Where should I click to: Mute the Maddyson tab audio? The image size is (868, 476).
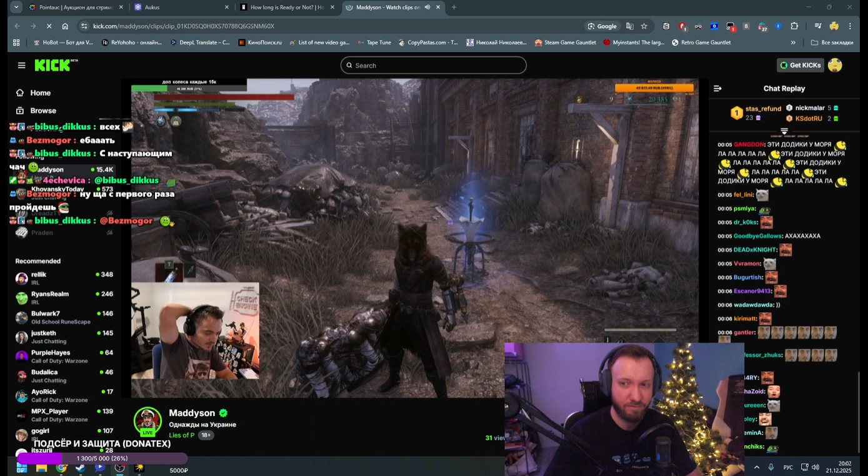[x=427, y=8]
